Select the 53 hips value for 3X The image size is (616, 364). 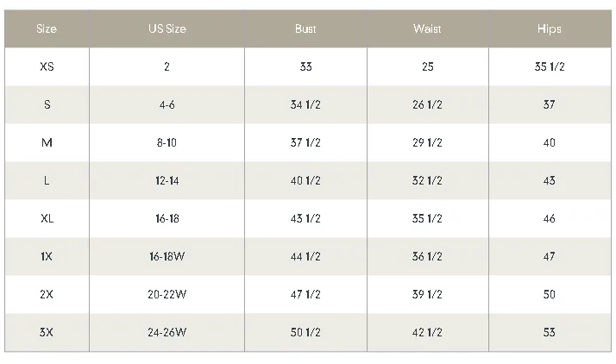[550, 333]
